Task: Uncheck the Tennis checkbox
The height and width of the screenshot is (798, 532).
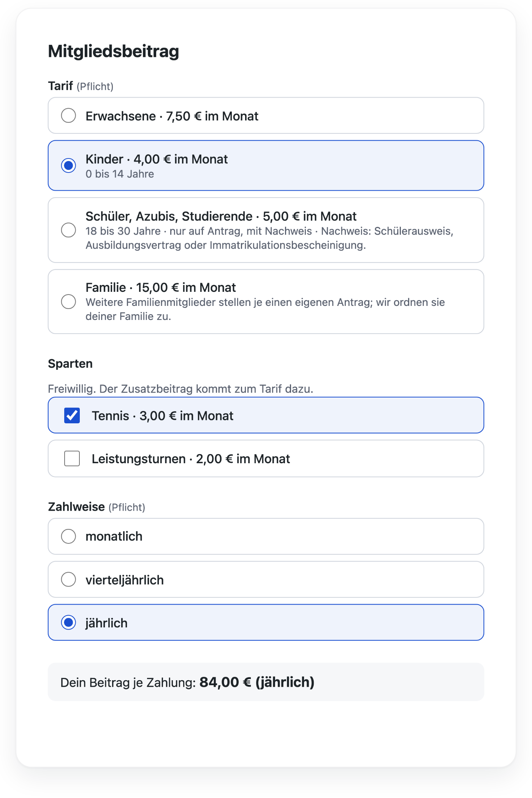Action: pos(72,415)
